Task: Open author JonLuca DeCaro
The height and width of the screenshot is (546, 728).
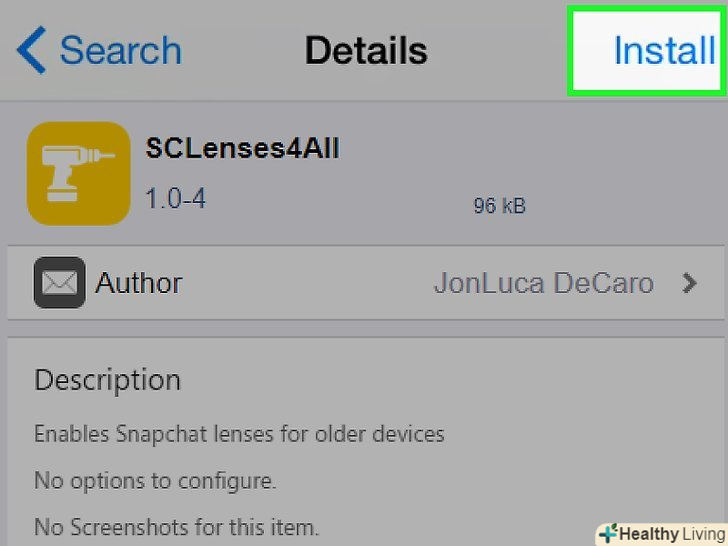Action: [543, 283]
